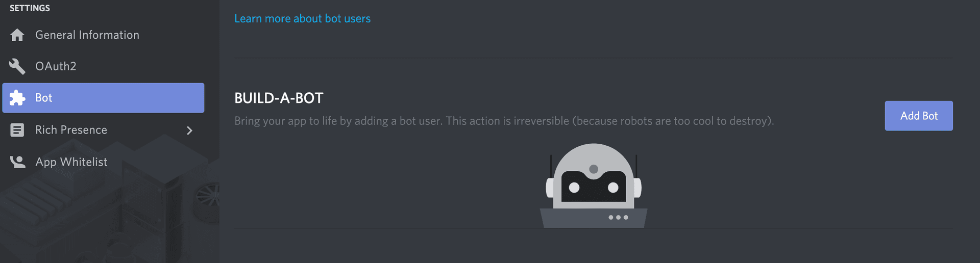Image resolution: width=980 pixels, height=263 pixels.
Task: Click the Bring your app to life description
Action: click(x=504, y=121)
